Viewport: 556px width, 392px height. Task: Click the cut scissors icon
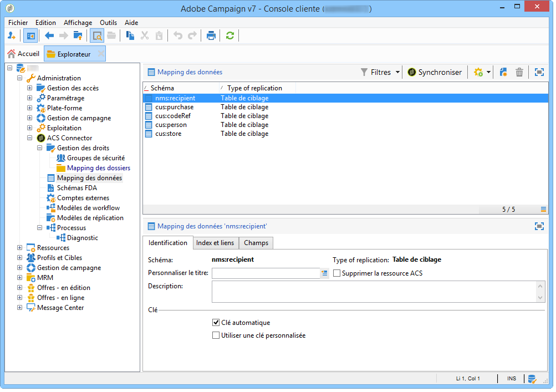(x=144, y=36)
